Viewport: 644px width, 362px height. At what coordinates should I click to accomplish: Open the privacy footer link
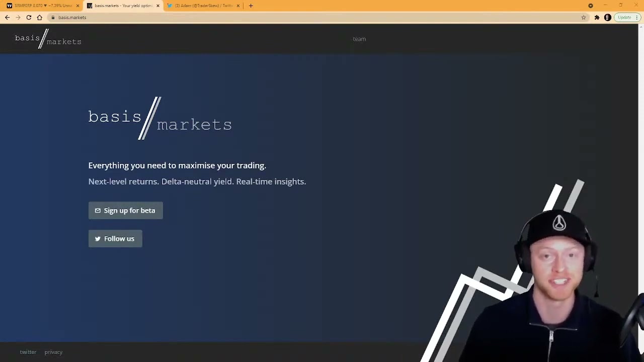point(53,352)
